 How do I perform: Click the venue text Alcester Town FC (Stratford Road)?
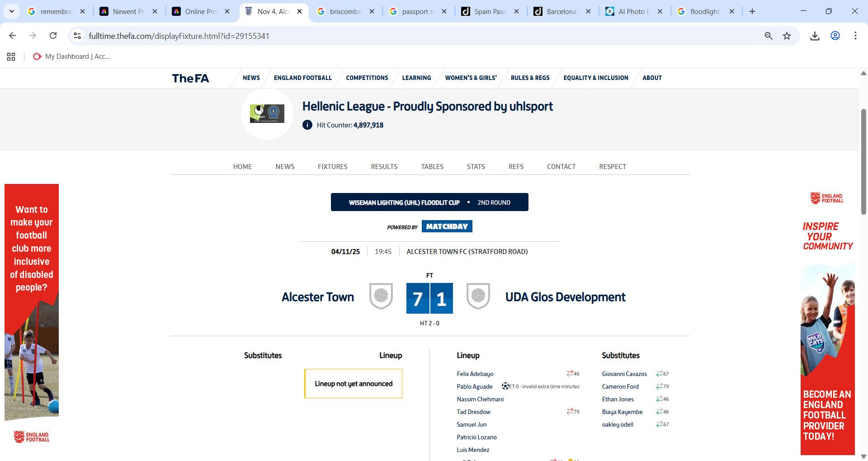pyautogui.click(x=467, y=252)
